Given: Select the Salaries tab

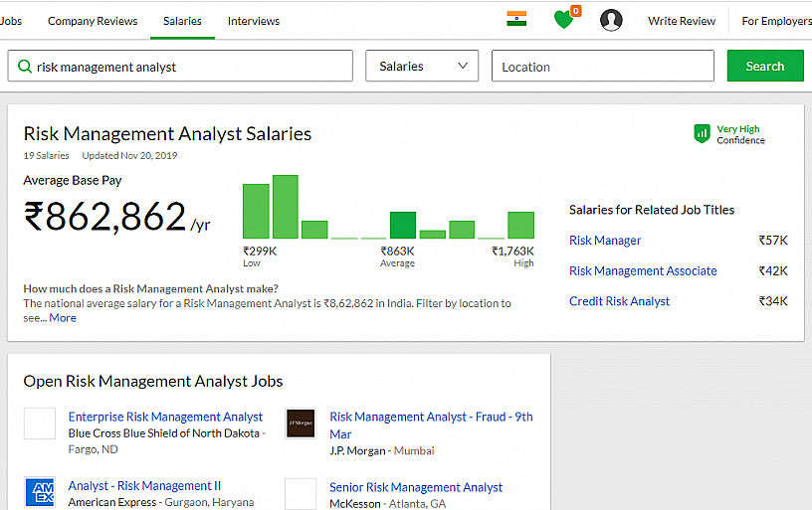Looking at the screenshot, I should (x=182, y=21).
